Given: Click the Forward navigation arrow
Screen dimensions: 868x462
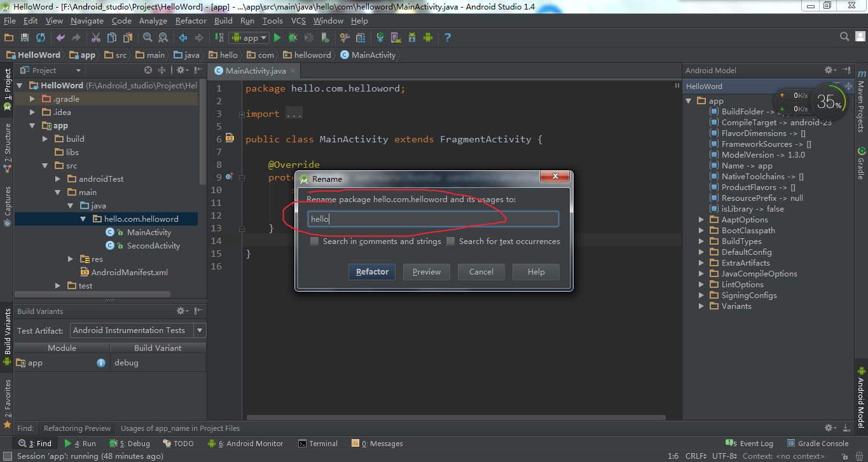Looking at the screenshot, I should point(199,38).
